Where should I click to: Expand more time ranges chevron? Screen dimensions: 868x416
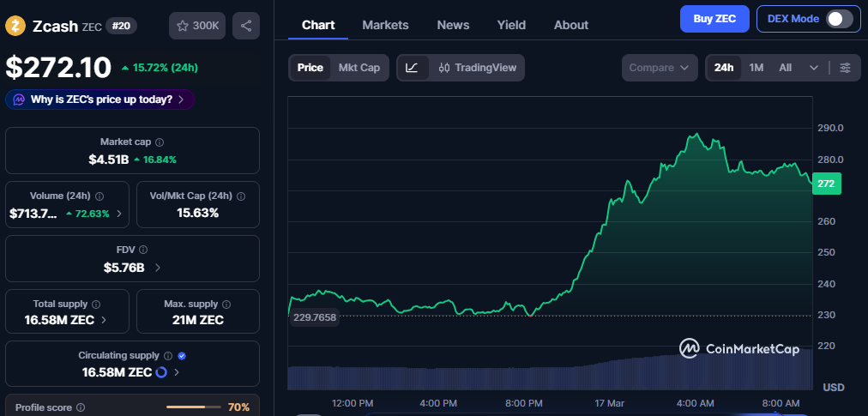(814, 68)
